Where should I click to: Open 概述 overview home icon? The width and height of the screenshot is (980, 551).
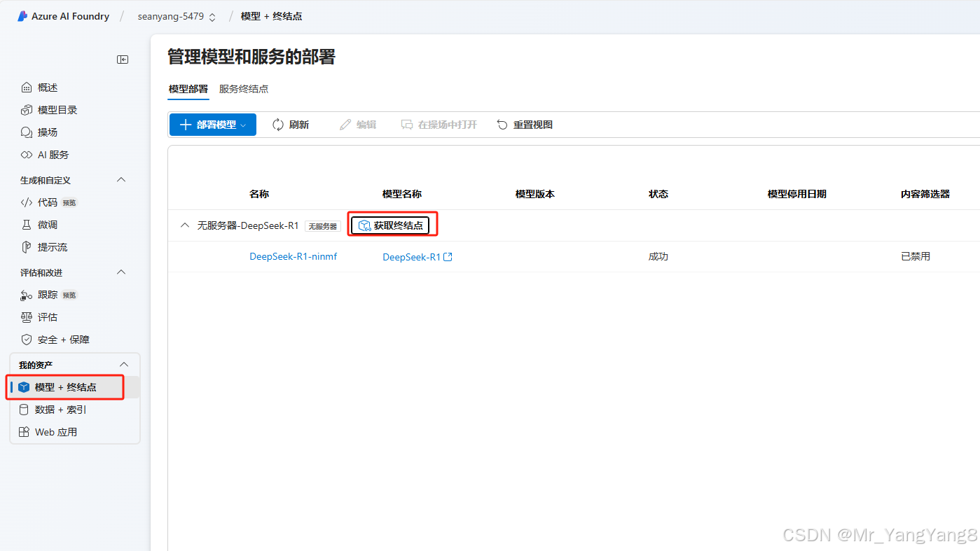coord(27,88)
